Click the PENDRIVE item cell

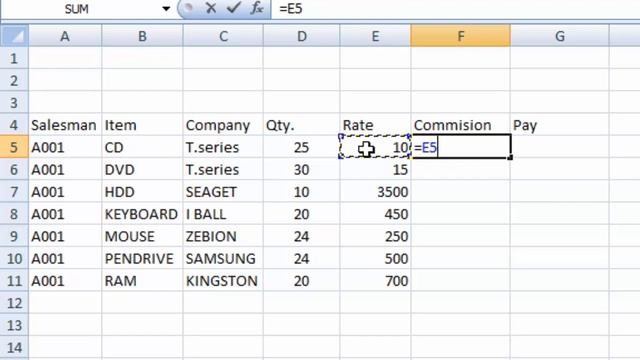[x=142, y=258]
